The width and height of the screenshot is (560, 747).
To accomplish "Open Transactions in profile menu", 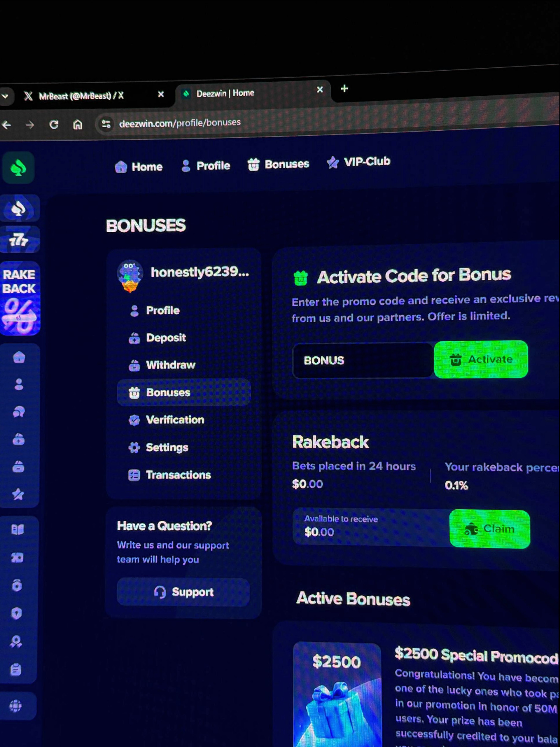I will click(x=178, y=475).
